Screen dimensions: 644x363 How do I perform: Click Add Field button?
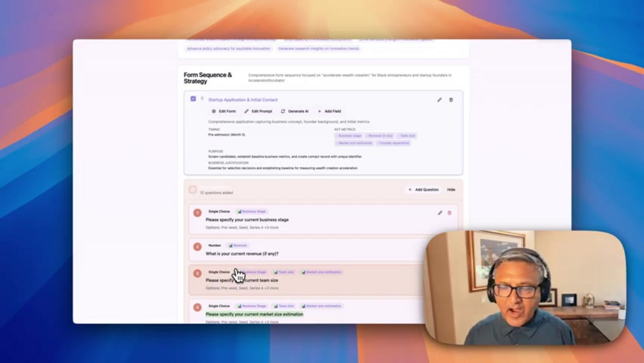pos(329,111)
